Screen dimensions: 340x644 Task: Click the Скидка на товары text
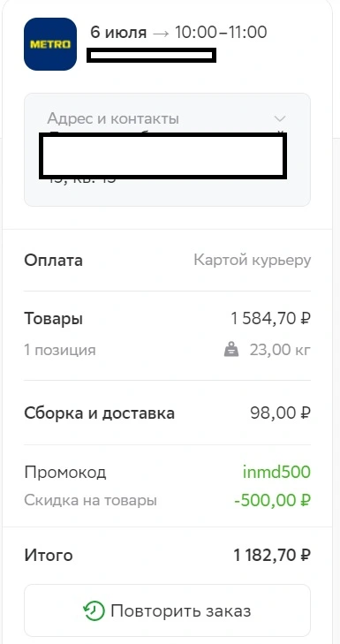pos(91,501)
